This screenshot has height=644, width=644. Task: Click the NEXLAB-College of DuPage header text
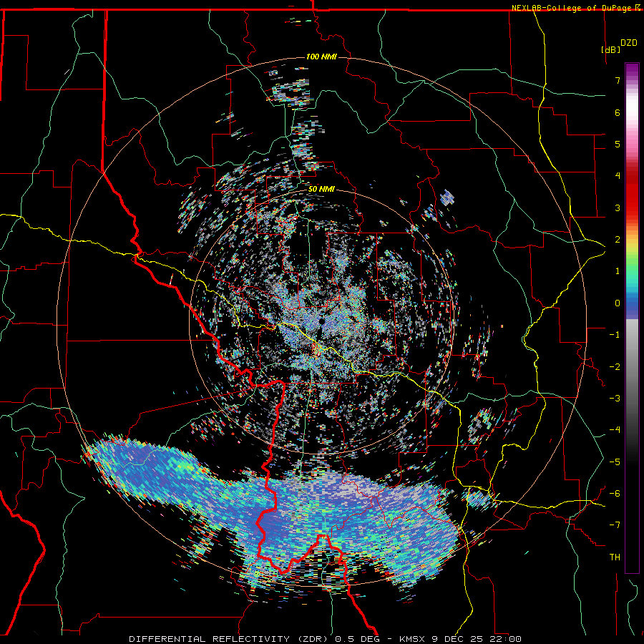[x=572, y=8]
